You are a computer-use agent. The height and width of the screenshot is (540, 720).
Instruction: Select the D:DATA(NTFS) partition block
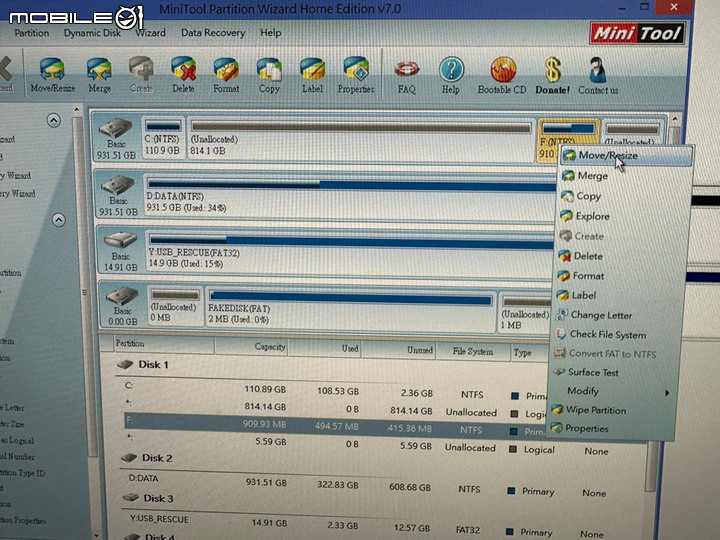tap(351, 197)
